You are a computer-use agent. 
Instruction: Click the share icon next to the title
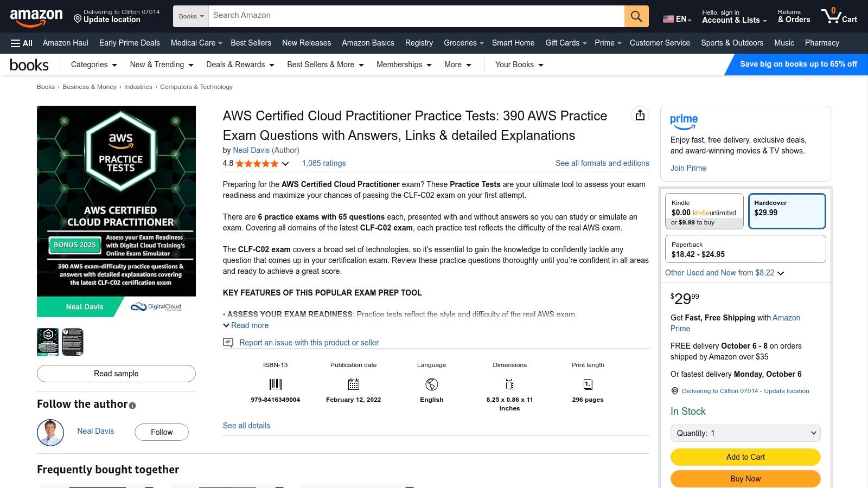pyautogui.click(x=640, y=115)
